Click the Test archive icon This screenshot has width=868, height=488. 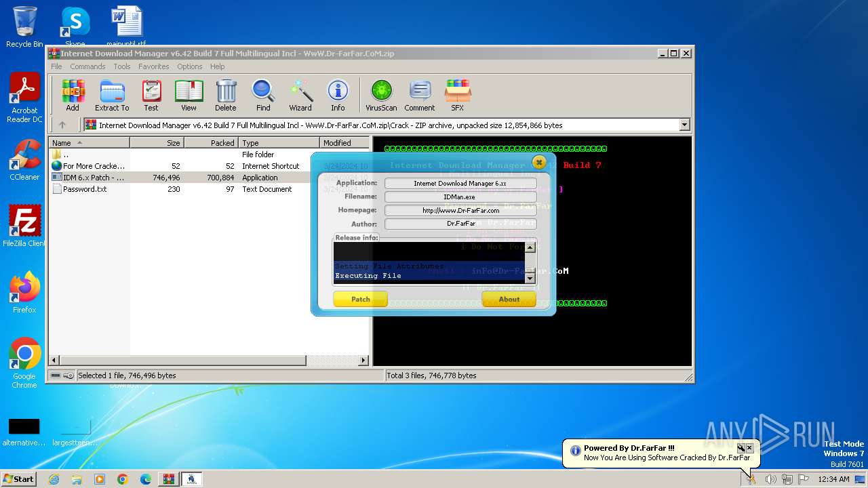151,96
